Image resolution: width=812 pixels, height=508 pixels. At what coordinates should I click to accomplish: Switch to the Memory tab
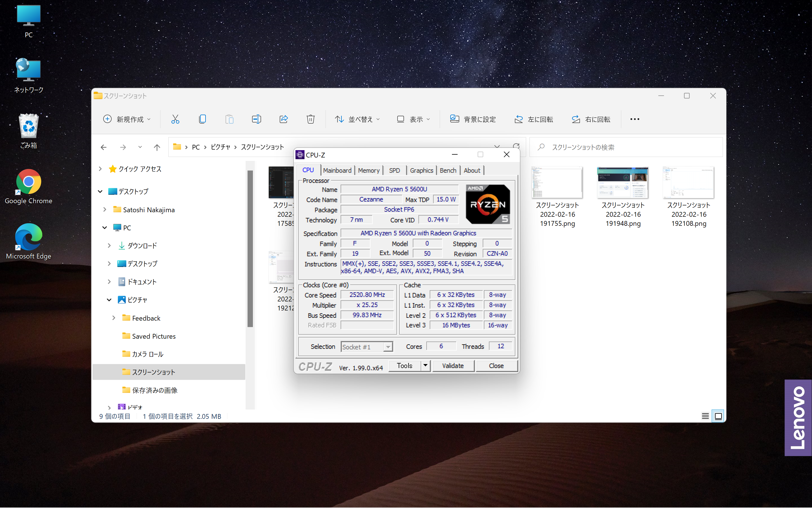pyautogui.click(x=369, y=170)
